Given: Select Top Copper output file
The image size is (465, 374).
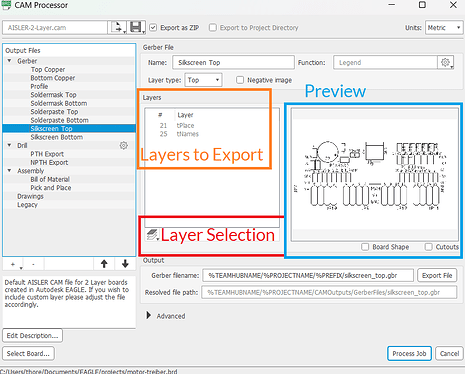Looking at the screenshot, I should click(48, 69).
